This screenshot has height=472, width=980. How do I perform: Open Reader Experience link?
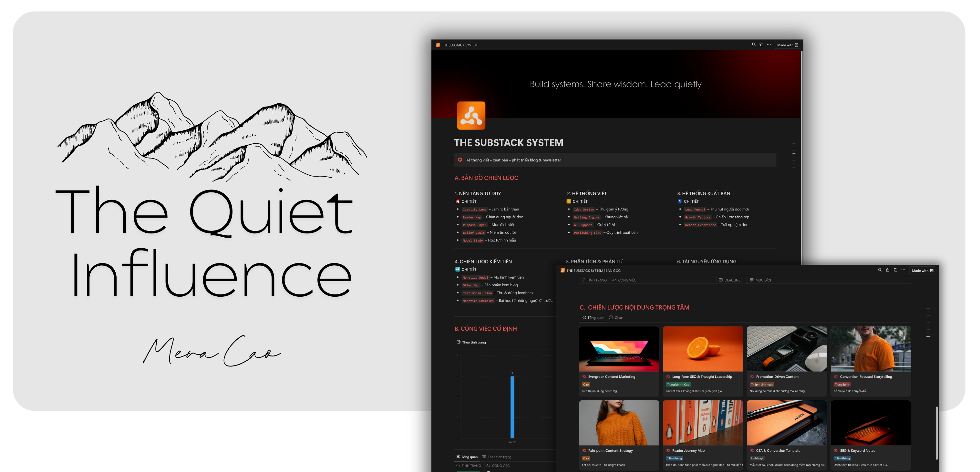click(700, 225)
